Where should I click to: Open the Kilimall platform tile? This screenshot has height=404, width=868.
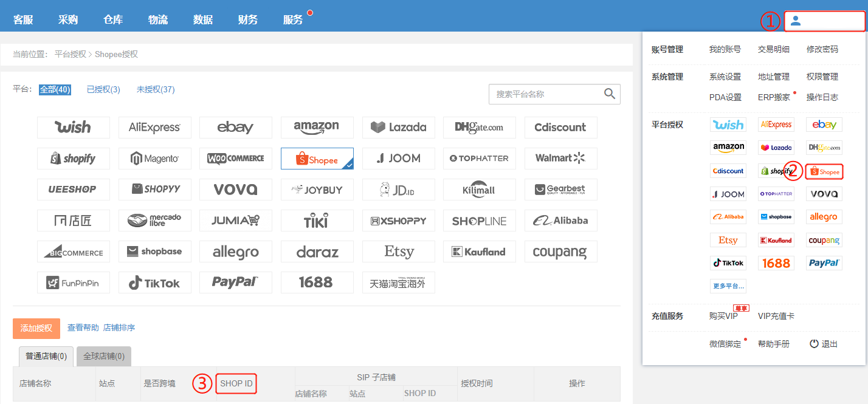click(480, 190)
